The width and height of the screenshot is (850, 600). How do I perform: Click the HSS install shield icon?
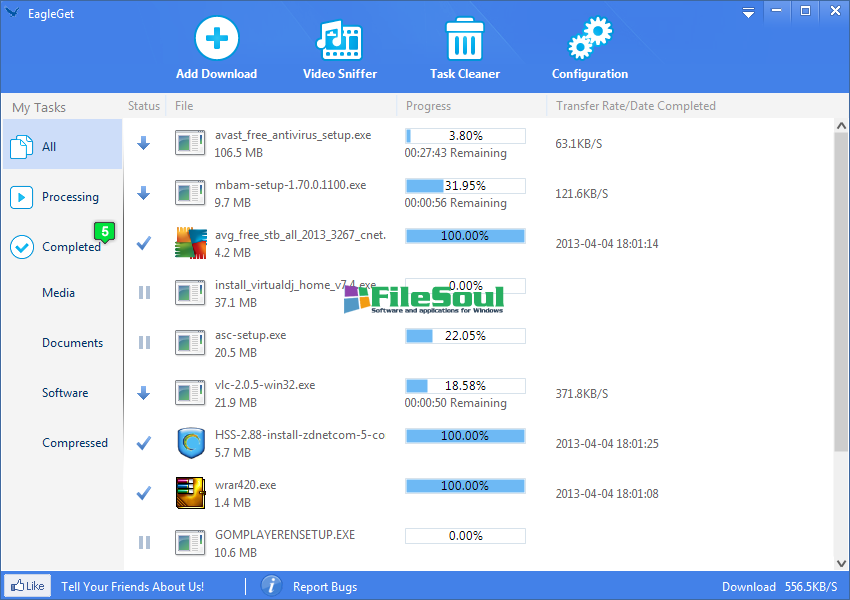(x=190, y=443)
